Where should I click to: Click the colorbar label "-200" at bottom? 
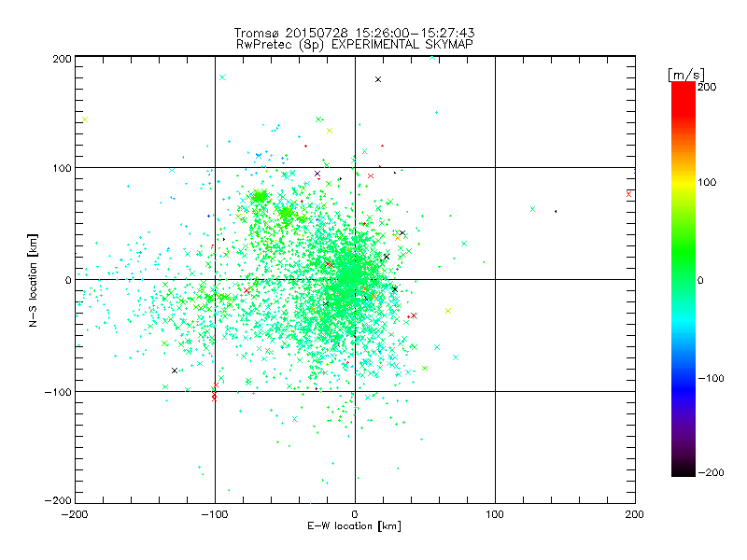point(711,472)
